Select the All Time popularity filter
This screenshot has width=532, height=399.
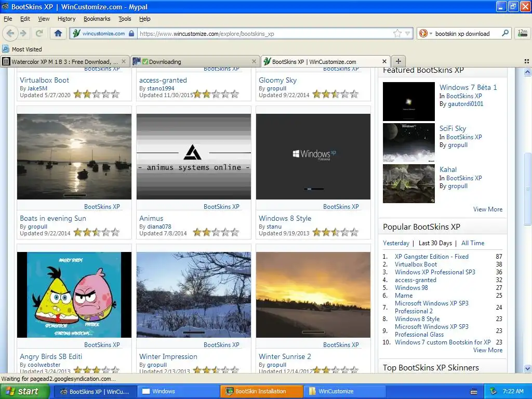(x=473, y=243)
